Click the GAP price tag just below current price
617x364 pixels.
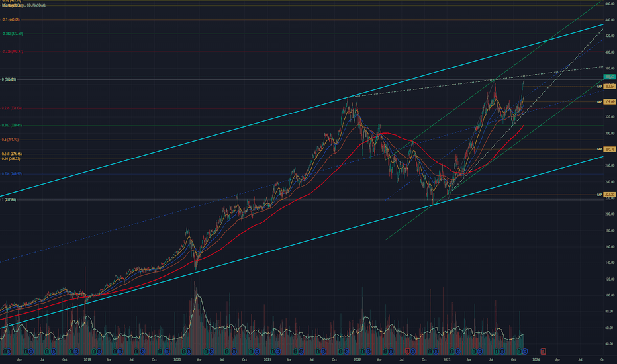click(610, 87)
